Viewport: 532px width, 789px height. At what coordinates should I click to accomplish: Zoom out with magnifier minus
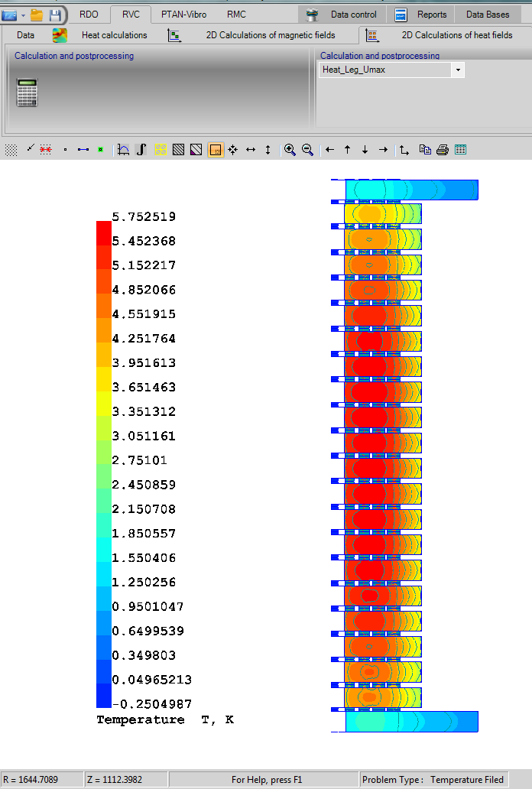pos(307,149)
